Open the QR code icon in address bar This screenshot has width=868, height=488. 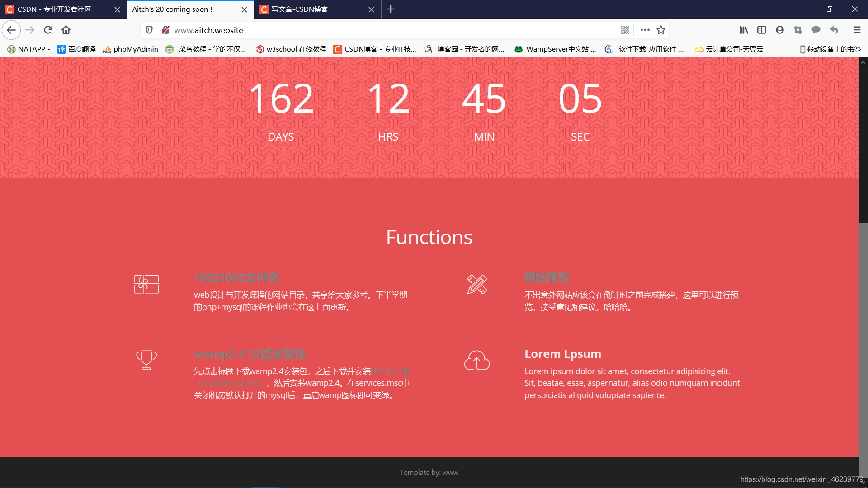[x=625, y=30]
